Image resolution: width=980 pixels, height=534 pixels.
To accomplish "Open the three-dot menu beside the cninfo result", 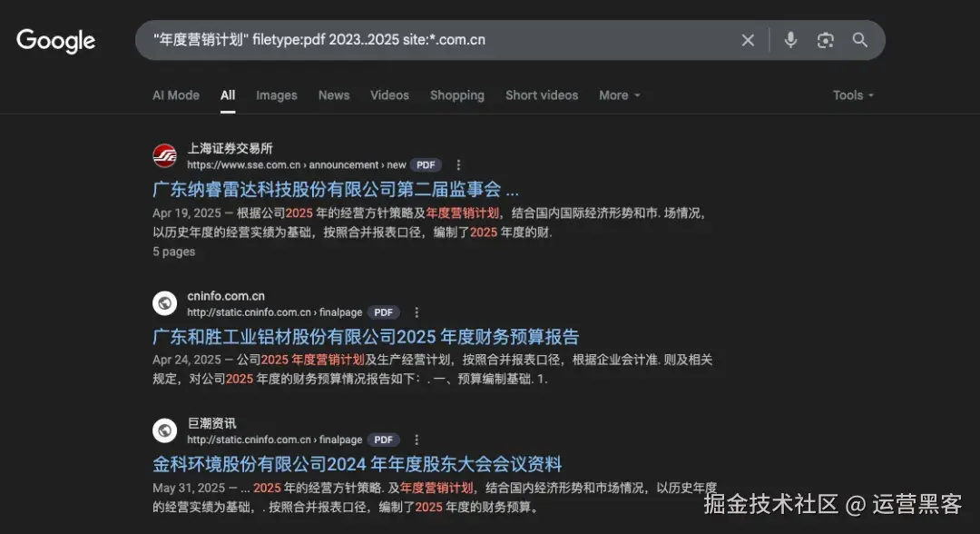I will (416, 311).
